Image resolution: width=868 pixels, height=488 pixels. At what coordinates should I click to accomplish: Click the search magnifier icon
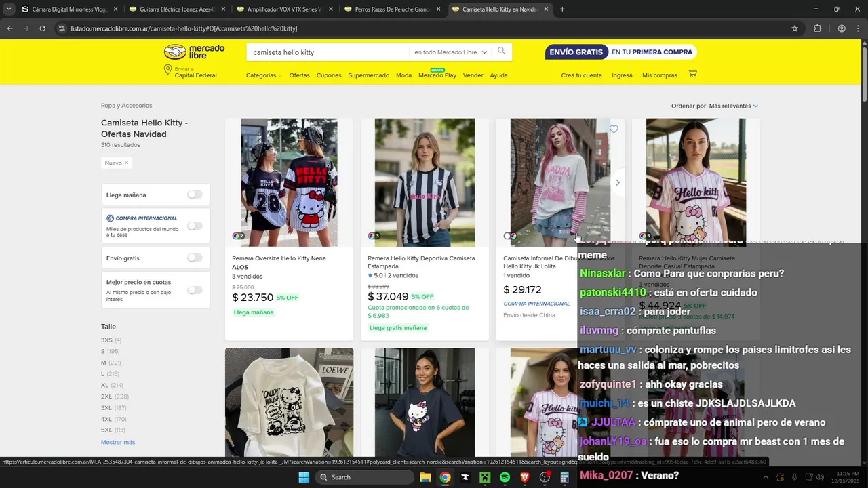[x=501, y=52]
